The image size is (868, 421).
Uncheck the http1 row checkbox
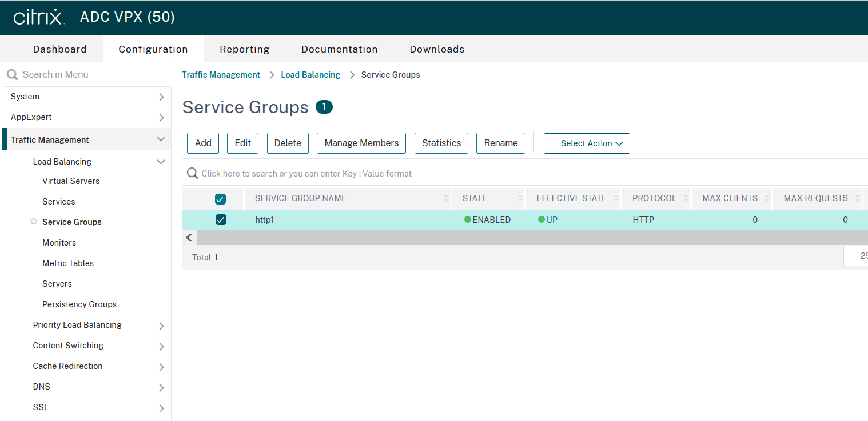[x=221, y=219]
